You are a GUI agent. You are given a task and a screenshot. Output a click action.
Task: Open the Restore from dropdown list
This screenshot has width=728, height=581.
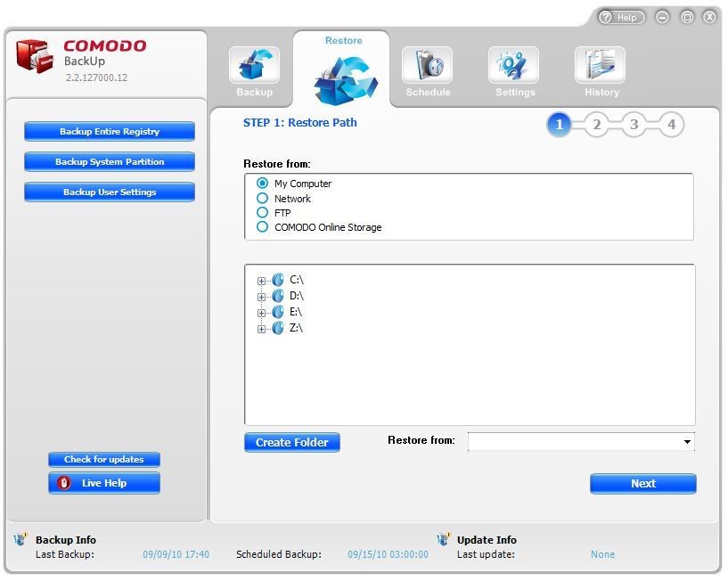[687, 441]
